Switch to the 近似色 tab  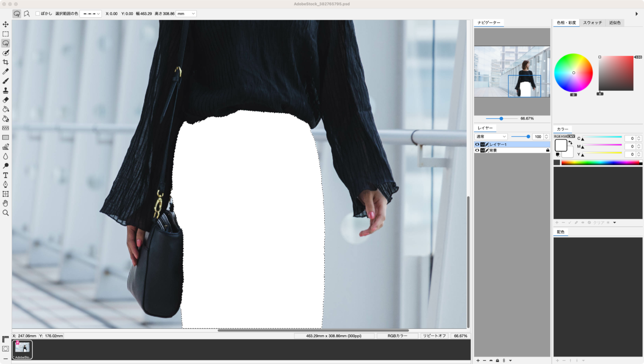point(615,23)
